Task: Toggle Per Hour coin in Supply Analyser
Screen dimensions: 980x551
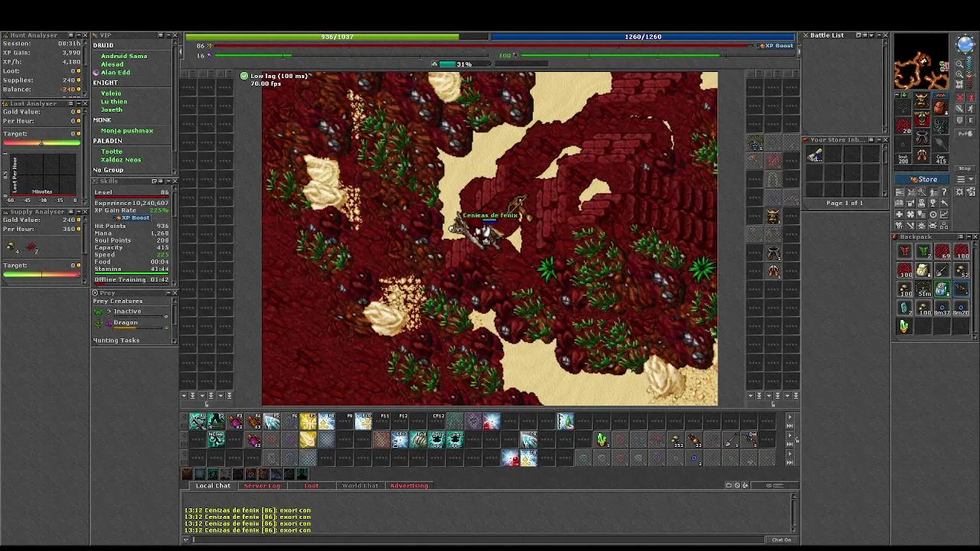Action: (x=77, y=229)
